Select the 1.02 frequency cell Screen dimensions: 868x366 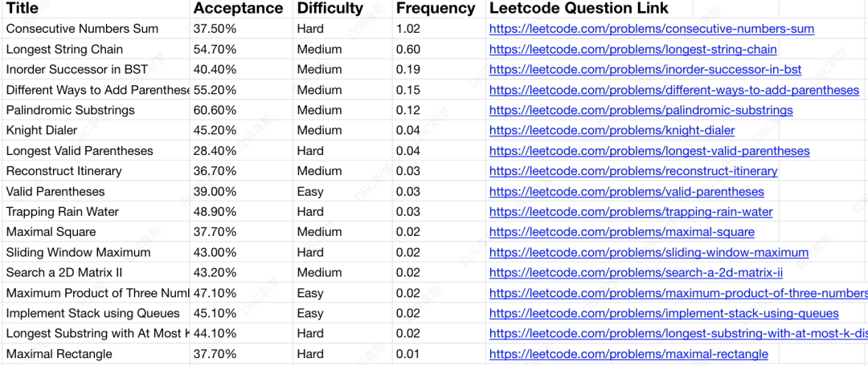coord(439,29)
